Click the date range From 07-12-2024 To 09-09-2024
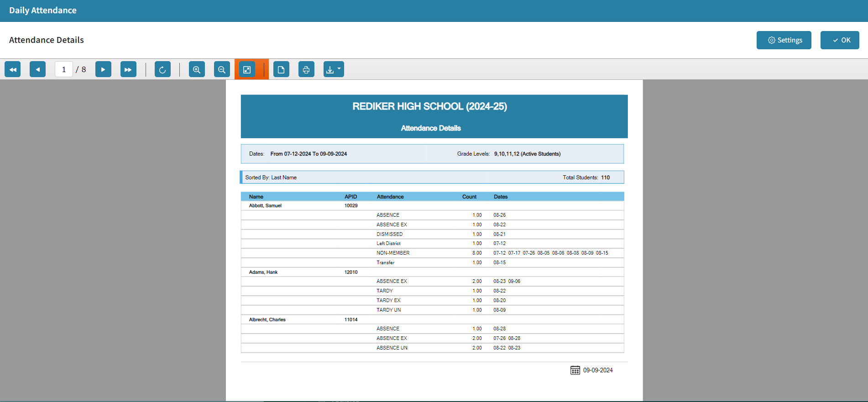Screen dimensions: 868x402 [x=309, y=154]
